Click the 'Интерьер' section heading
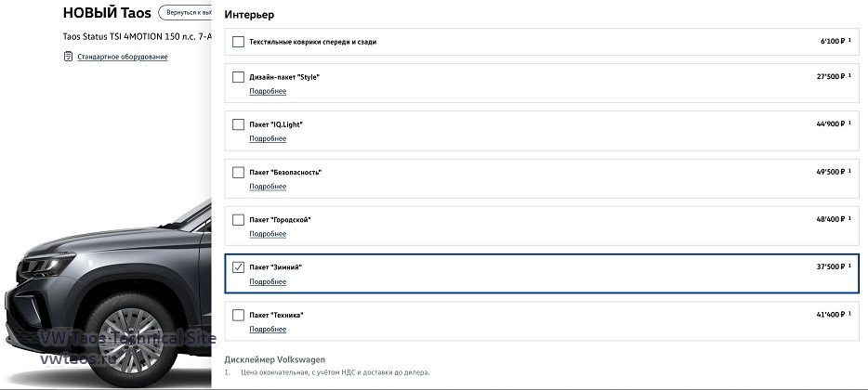 249,15
